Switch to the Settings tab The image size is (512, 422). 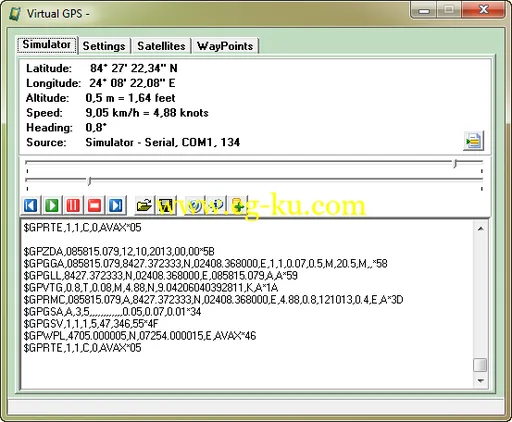tap(104, 46)
